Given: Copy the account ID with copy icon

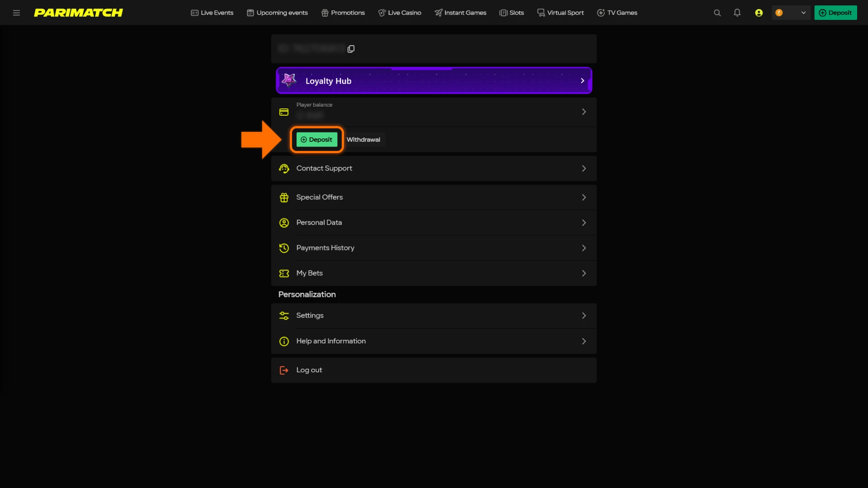Looking at the screenshot, I should pos(351,49).
